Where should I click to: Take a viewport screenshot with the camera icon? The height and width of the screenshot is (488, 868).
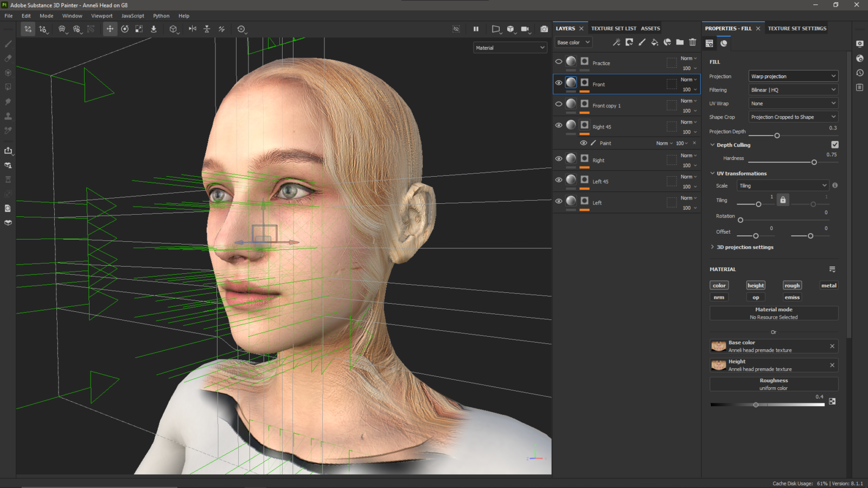tap(544, 29)
